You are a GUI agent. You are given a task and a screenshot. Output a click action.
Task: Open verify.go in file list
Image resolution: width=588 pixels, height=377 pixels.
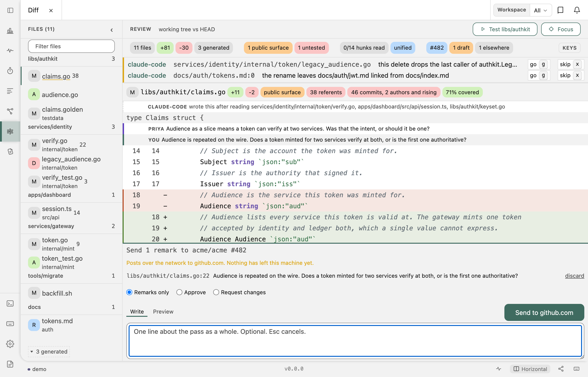point(71,145)
